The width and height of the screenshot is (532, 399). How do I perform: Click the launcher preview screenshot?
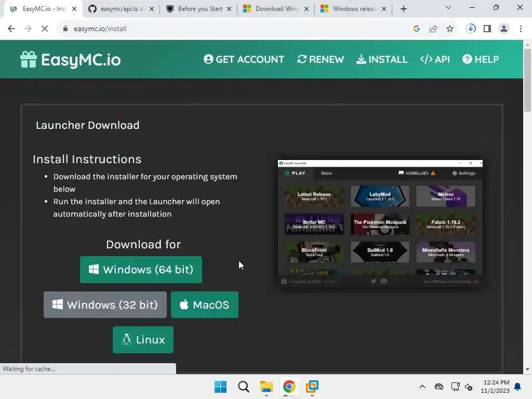click(x=380, y=223)
